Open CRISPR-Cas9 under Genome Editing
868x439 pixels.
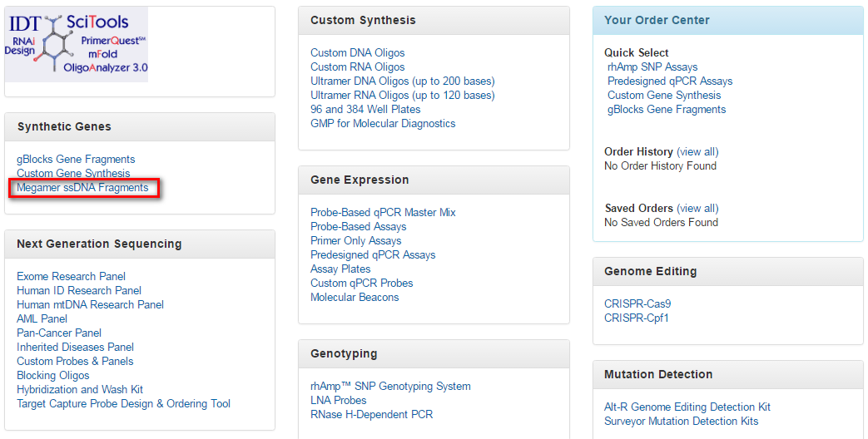click(x=637, y=303)
